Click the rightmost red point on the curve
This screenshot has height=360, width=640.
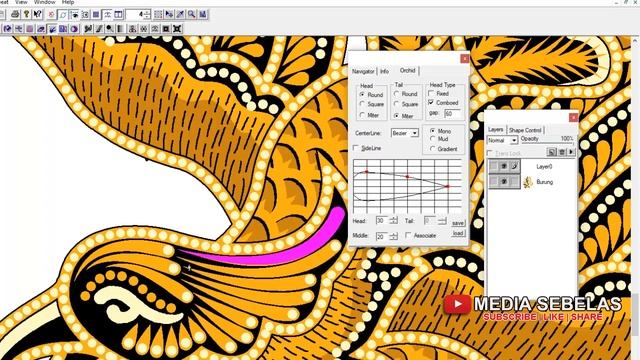pyautogui.click(x=447, y=187)
